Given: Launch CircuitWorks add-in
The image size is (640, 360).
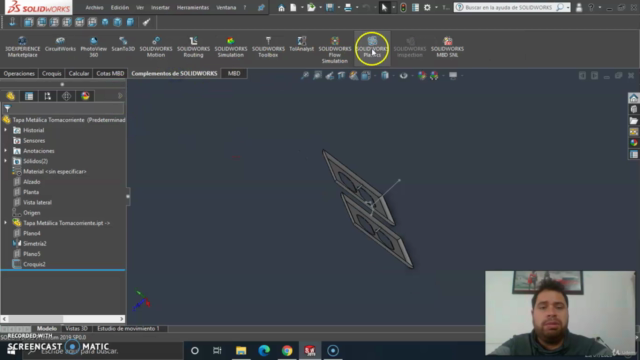Looking at the screenshot, I should tap(60, 44).
